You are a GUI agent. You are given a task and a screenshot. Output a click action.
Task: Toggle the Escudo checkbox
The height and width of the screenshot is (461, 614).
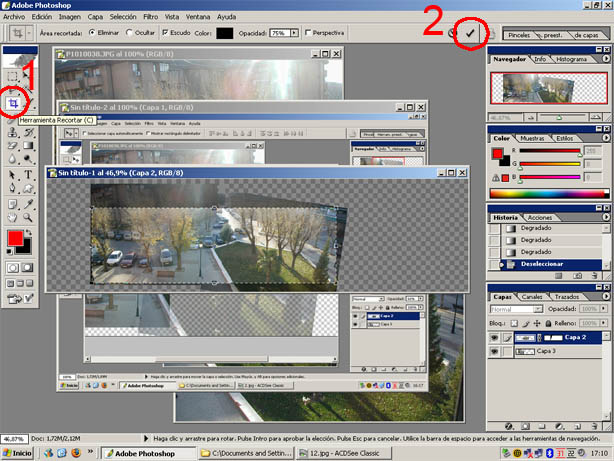pos(165,33)
